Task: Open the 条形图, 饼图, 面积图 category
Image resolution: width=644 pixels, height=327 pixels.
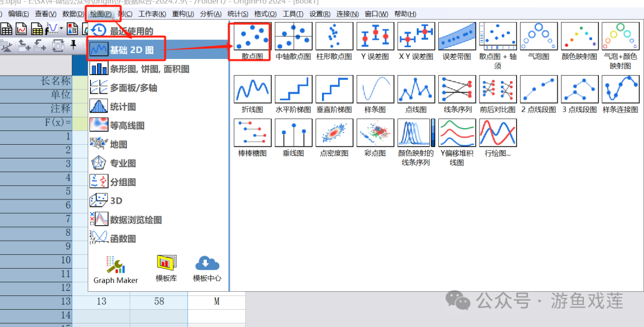Action: click(158, 69)
